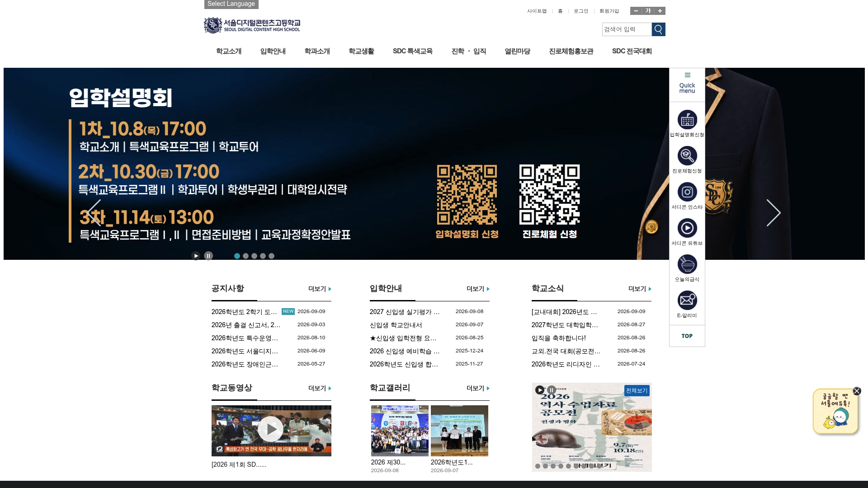This screenshot has height=488, width=868.
Task: Click 홈 top link
Action: click(560, 11)
